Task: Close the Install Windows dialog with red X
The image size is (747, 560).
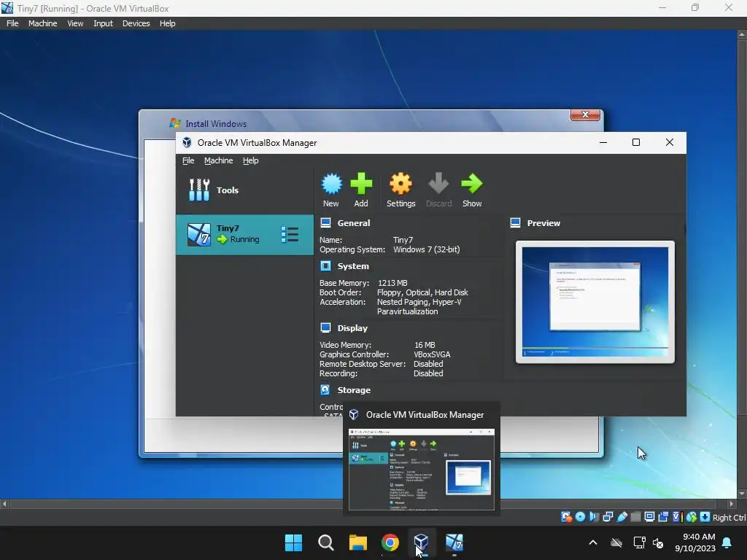Action: (585, 114)
